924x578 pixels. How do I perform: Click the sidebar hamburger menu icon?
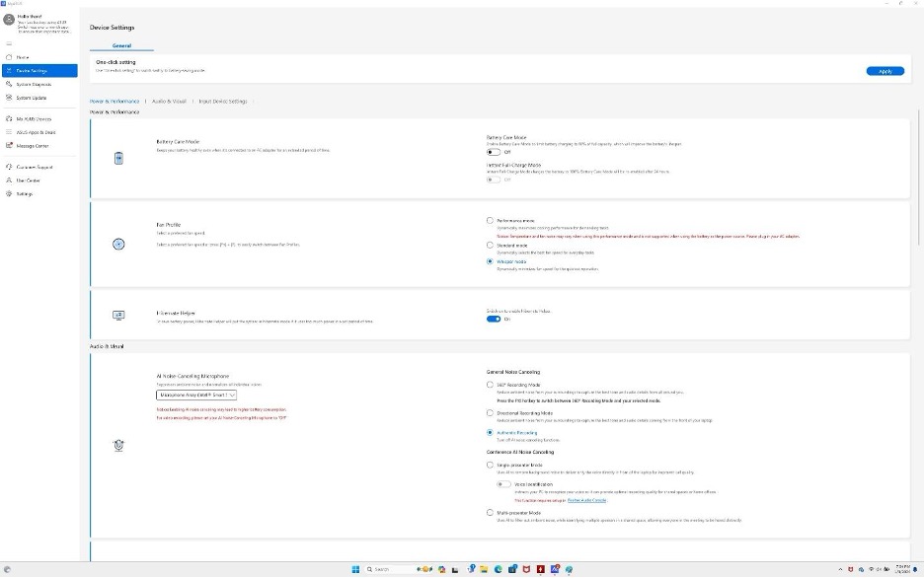click(9, 43)
